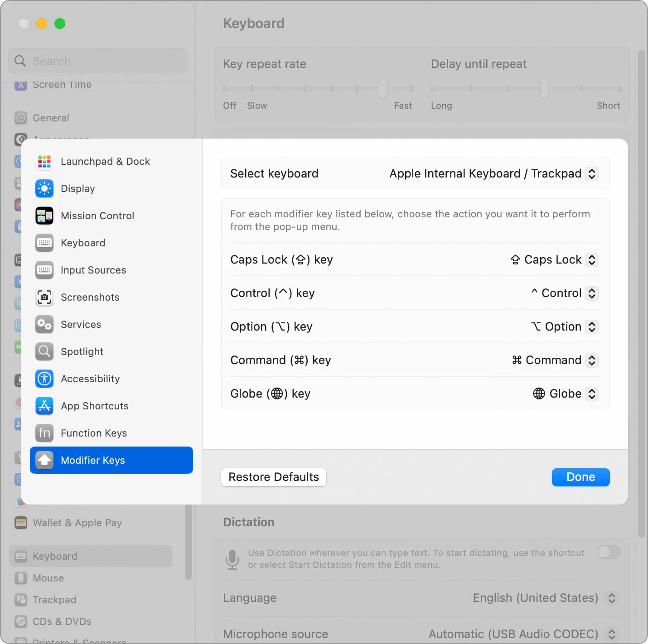This screenshot has height=644, width=648.
Task: Switch to the Function Keys category
Action: [x=111, y=433]
